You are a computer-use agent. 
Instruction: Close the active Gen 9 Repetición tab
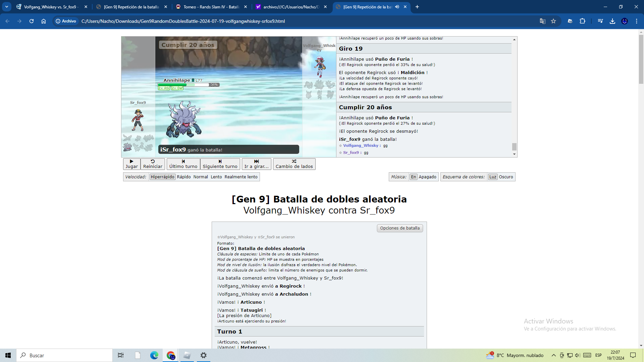click(x=405, y=7)
